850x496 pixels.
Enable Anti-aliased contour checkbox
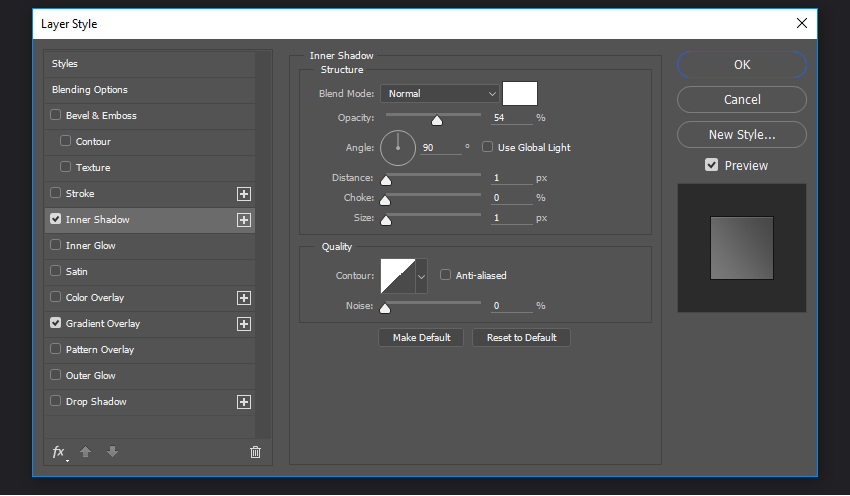pos(445,275)
